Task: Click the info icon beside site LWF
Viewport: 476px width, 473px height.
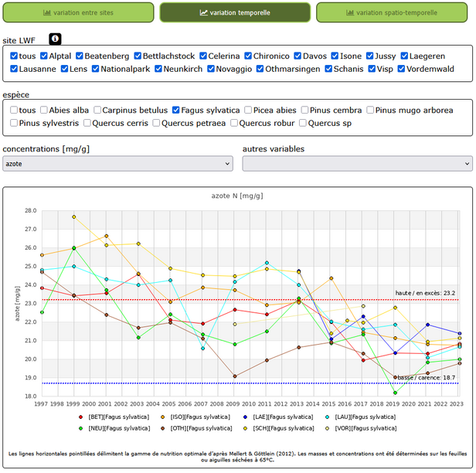Action: (x=56, y=39)
